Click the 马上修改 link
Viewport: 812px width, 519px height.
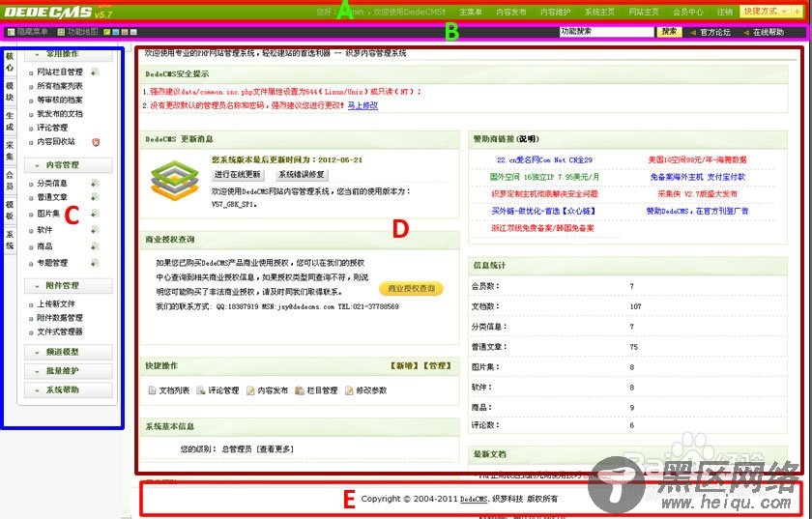[x=362, y=105]
